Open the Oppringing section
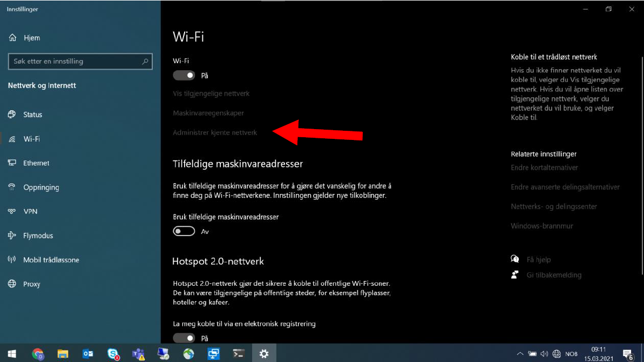Screen dimensions: 644x362 [x=33, y=187]
